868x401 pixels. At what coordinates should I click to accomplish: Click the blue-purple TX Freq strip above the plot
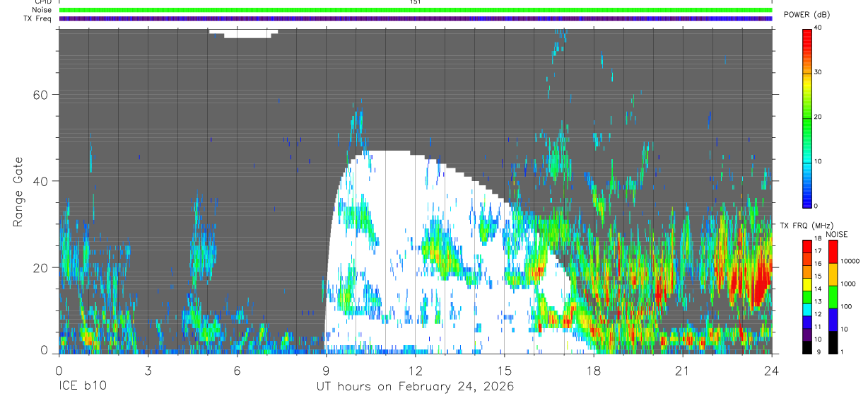[416, 18]
